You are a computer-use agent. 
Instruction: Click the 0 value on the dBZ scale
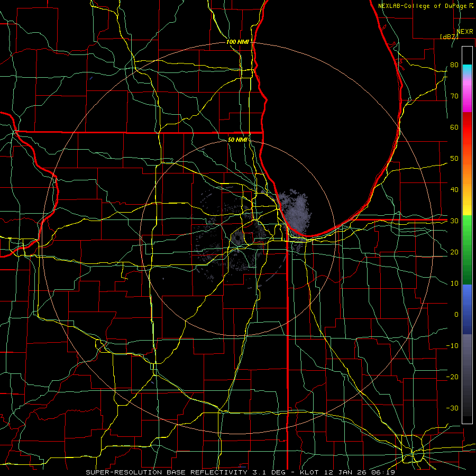pyautogui.click(x=456, y=315)
